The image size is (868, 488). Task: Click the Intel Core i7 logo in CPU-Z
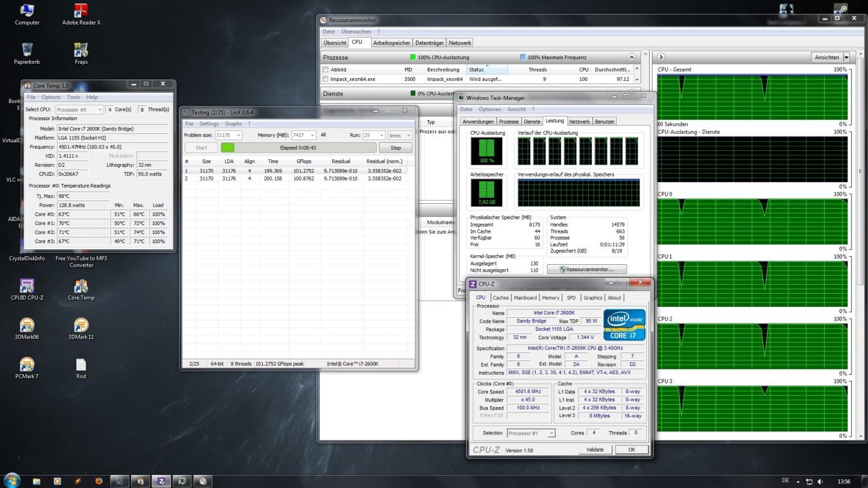[x=624, y=325]
